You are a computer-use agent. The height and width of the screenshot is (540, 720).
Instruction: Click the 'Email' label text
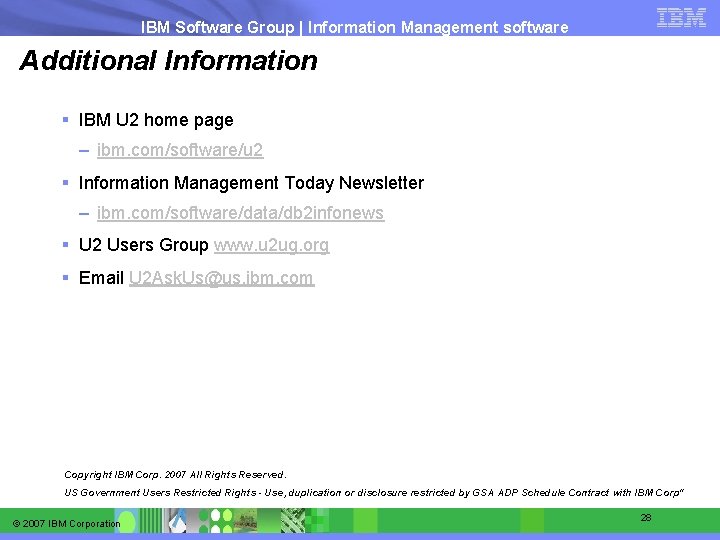[x=101, y=278]
